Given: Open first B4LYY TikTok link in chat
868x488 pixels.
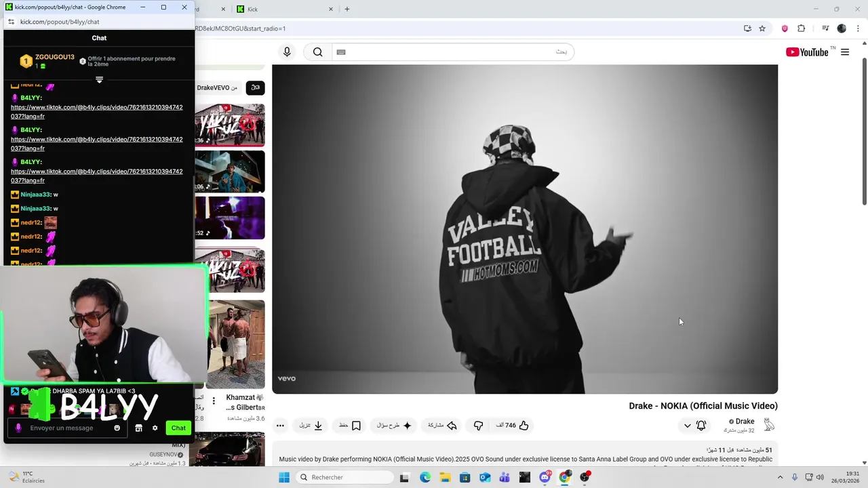Looking at the screenshot, I should pos(96,111).
